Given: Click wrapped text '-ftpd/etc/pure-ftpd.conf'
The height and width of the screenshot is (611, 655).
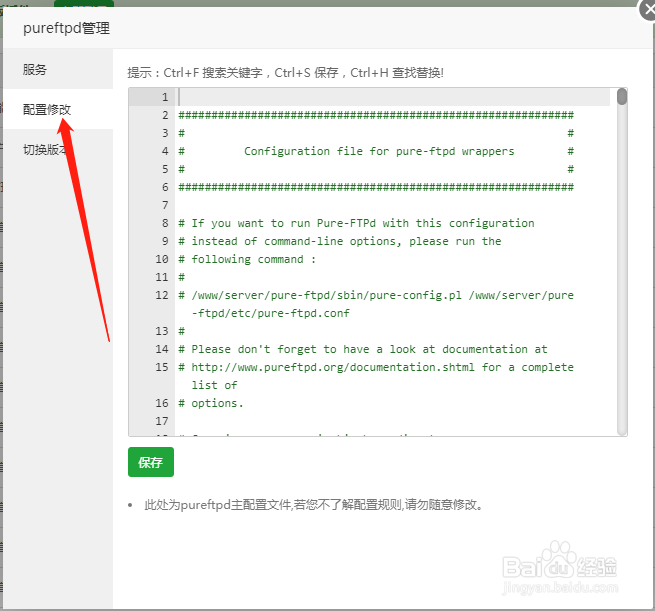Looking at the screenshot, I should coord(270,313).
